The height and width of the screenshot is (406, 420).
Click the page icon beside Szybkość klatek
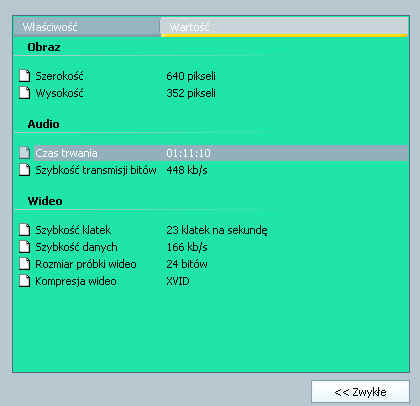pyautogui.click(x=25, y=230)
